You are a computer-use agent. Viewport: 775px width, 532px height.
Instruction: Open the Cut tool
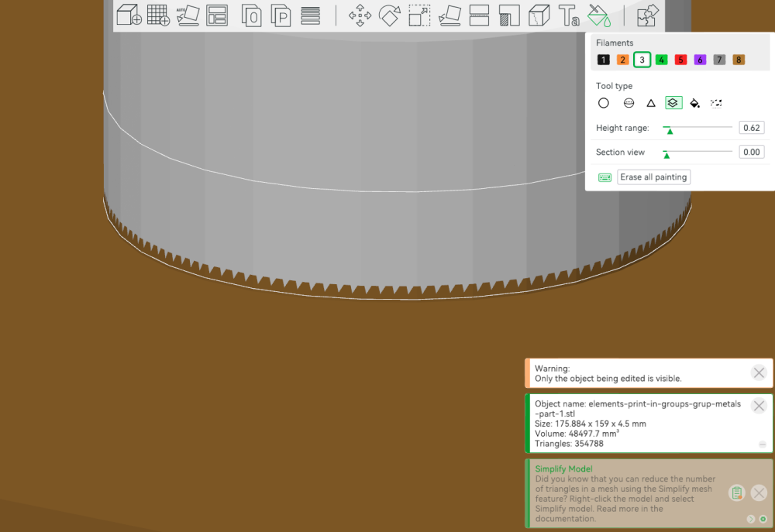click(479, 15)
